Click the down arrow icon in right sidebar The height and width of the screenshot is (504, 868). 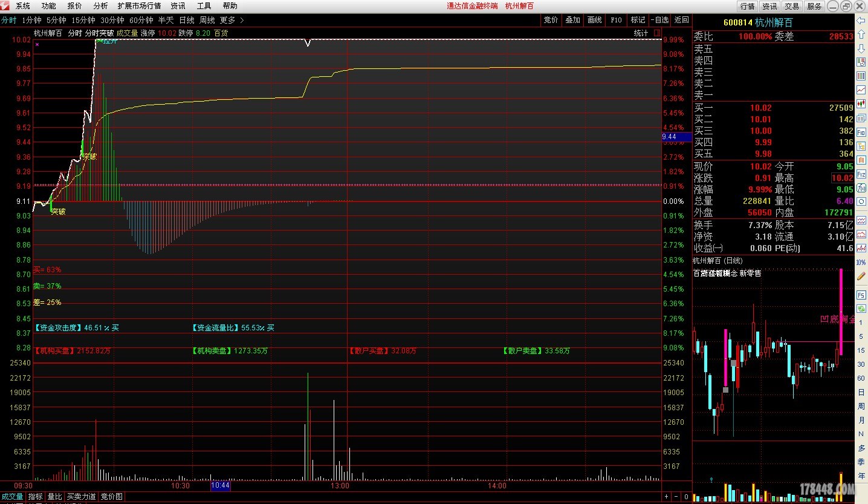[861, 48]
